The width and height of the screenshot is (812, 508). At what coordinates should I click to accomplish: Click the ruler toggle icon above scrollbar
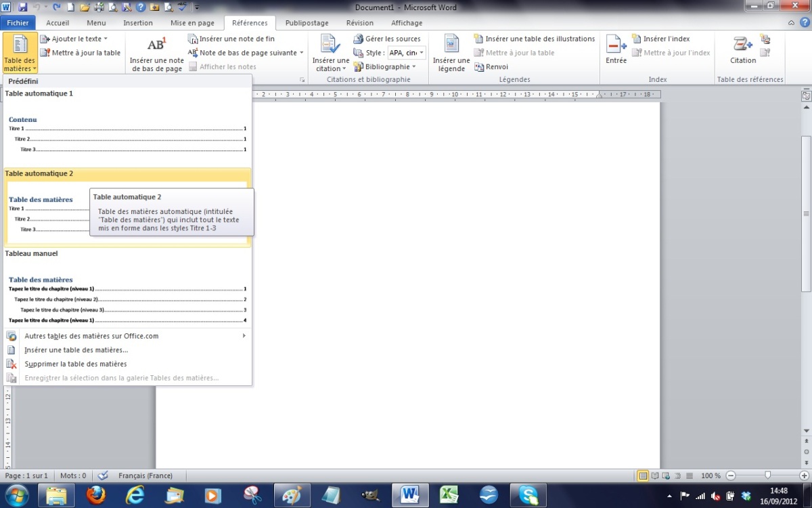[806, 96]
